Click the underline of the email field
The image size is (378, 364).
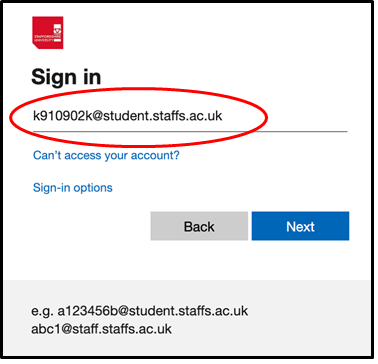coord(192,132)
